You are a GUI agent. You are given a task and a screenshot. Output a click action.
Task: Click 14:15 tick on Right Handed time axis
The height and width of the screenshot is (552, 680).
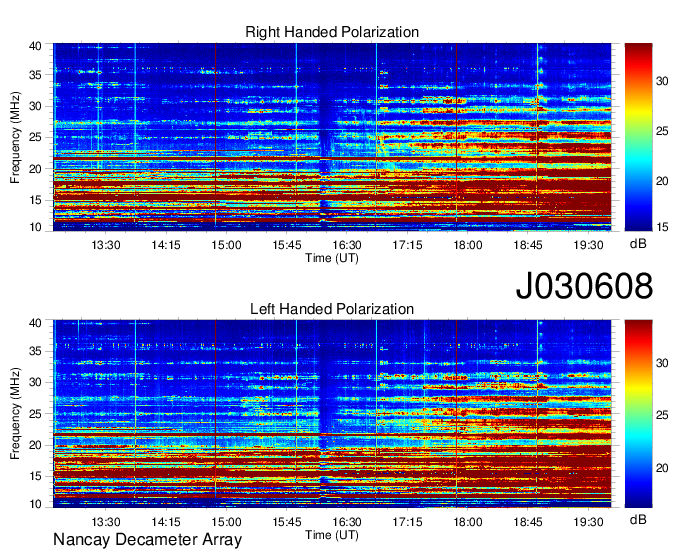tap(166, 245)
